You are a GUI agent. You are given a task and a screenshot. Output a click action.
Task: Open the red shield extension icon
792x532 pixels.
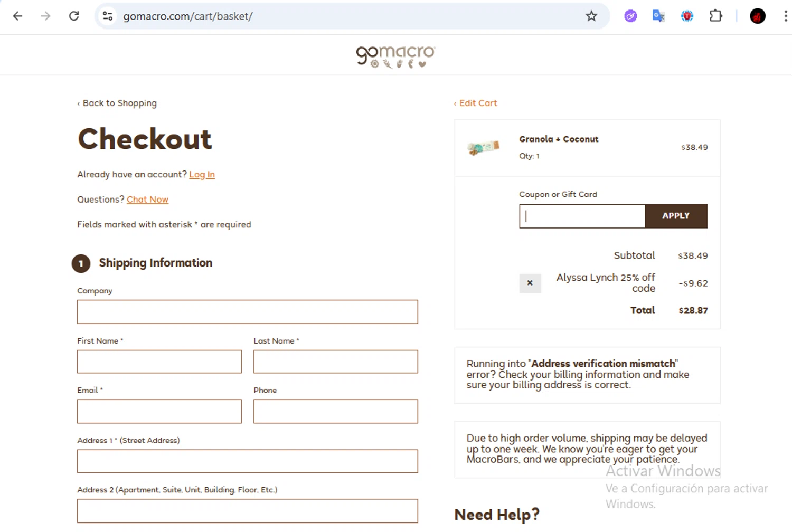tap(687, 16)
